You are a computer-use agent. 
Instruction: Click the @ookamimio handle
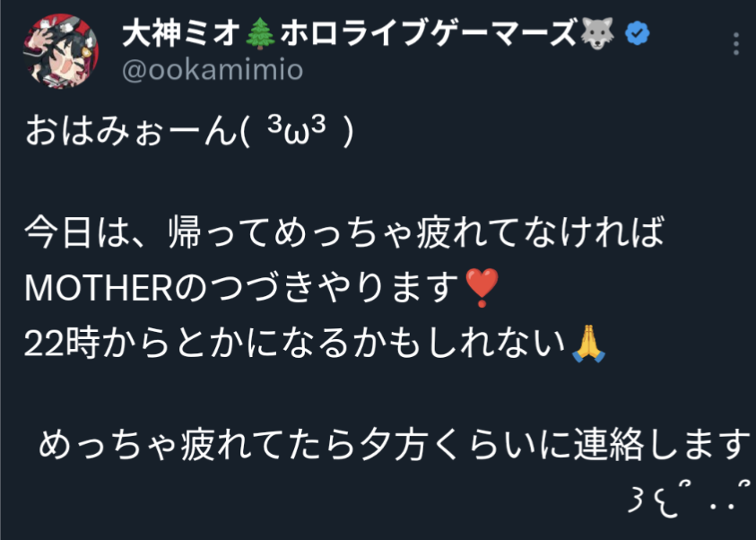coord(213,70)
